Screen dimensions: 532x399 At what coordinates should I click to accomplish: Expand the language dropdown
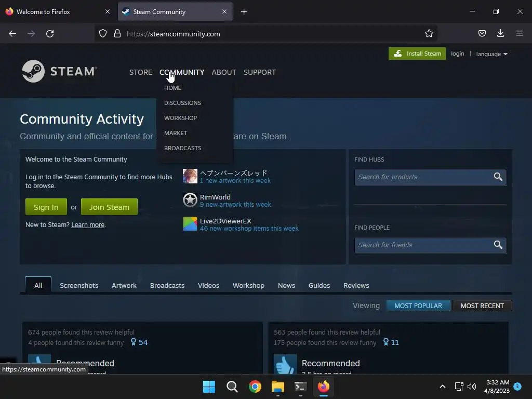tap(491, 54)
